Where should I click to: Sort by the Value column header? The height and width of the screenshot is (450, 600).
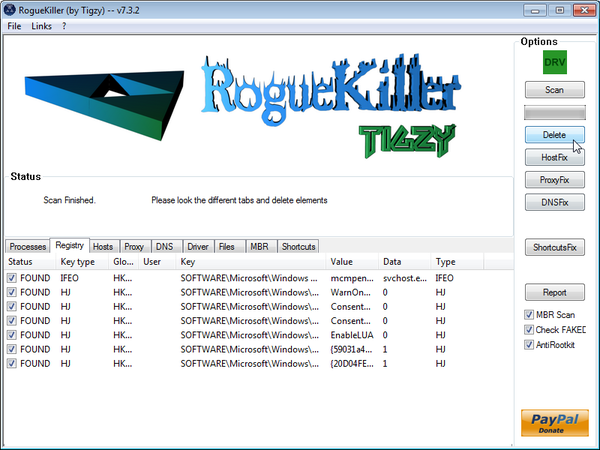(x=352, y=262)
